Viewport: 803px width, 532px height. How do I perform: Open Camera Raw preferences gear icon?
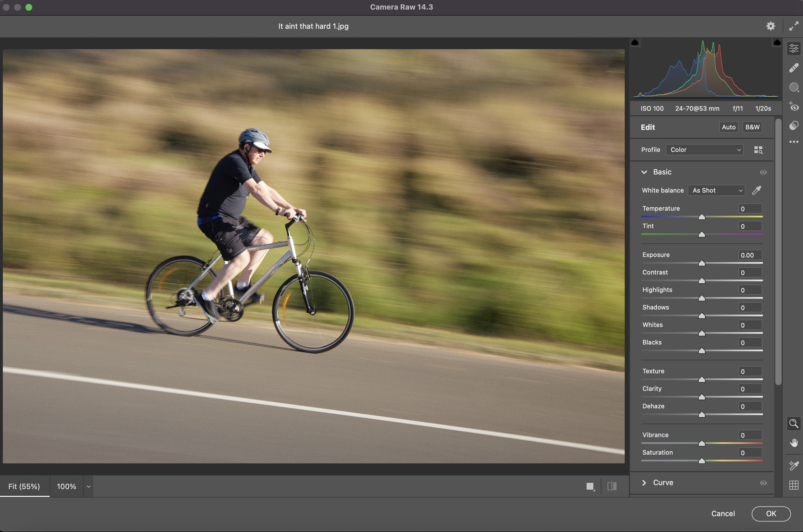771,26
